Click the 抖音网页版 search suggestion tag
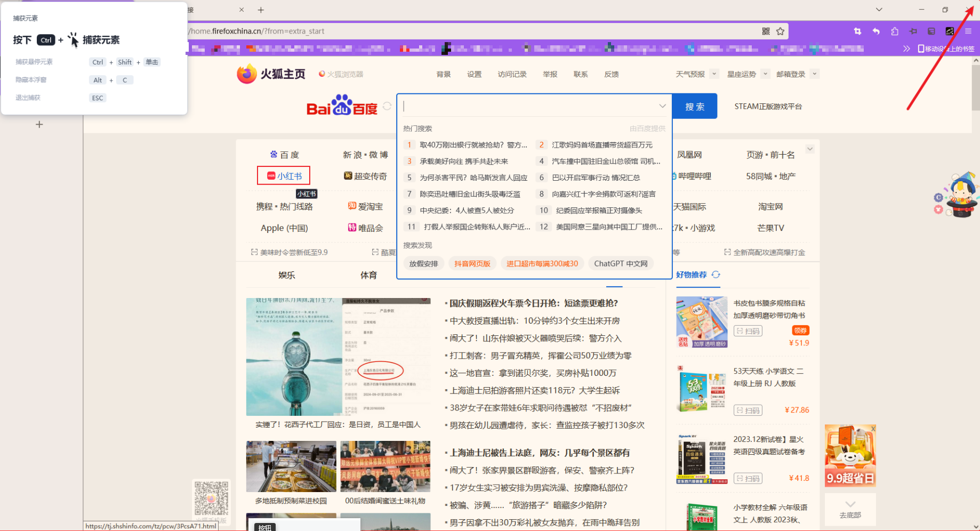Image resolution: width=980 pixels, height=531 pixels. [x=472, y=263]
